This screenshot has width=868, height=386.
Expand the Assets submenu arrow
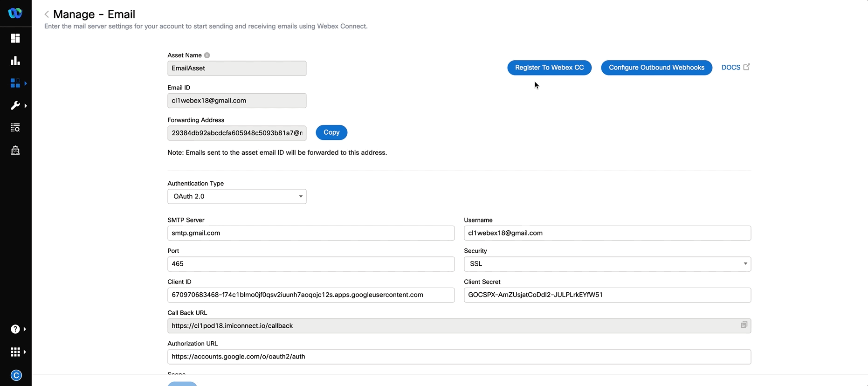[x=26, y=83]
